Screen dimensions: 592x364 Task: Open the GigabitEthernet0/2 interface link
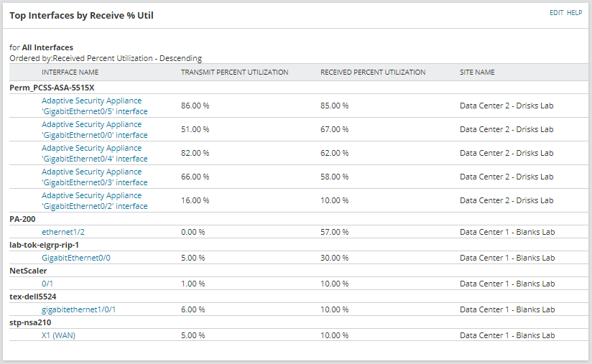(94, 201)
